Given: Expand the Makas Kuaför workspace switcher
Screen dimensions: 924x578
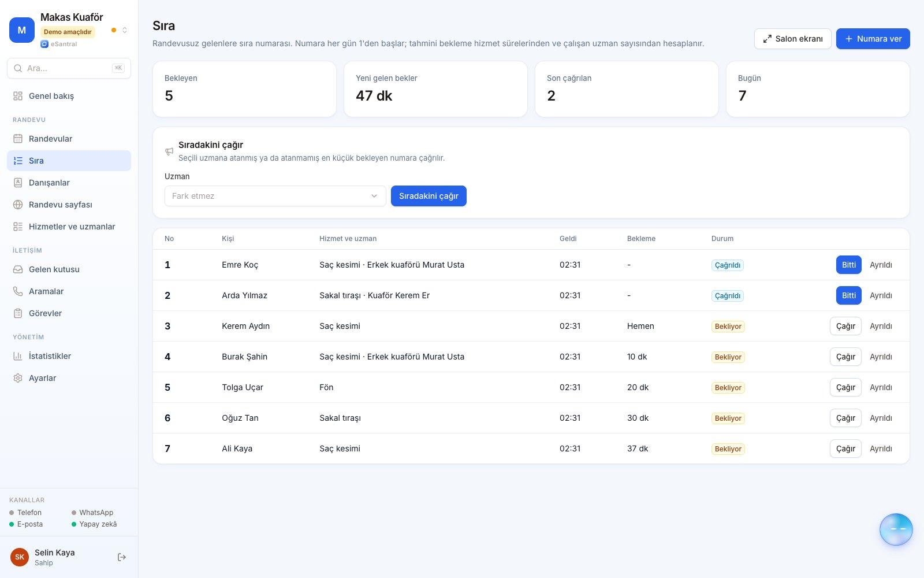Looking at the screenshot, I should 124,30.
